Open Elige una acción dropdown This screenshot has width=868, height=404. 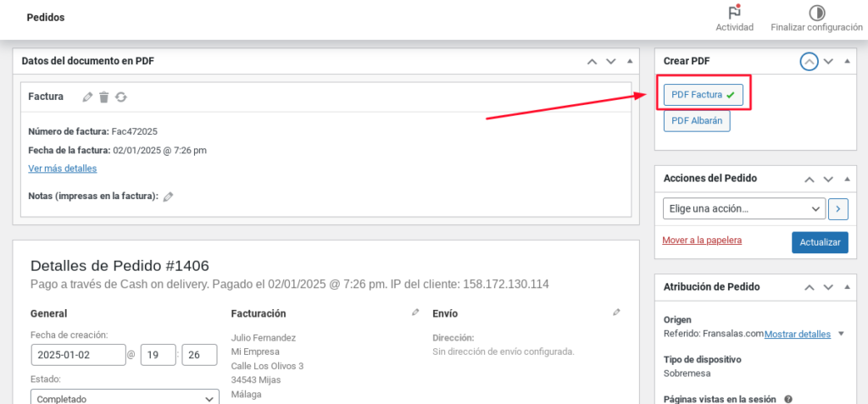pyautogui.click(x=744, y=209)
